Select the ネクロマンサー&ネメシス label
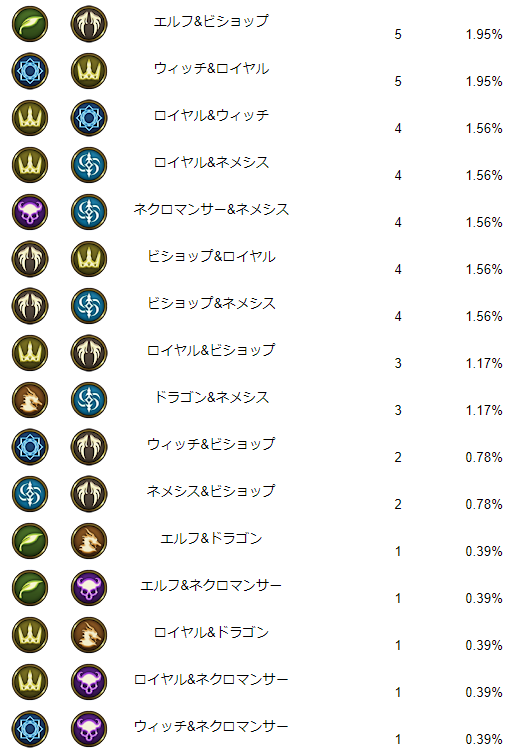The width and height of the screenshot is (514, 751). click(211, 209)
